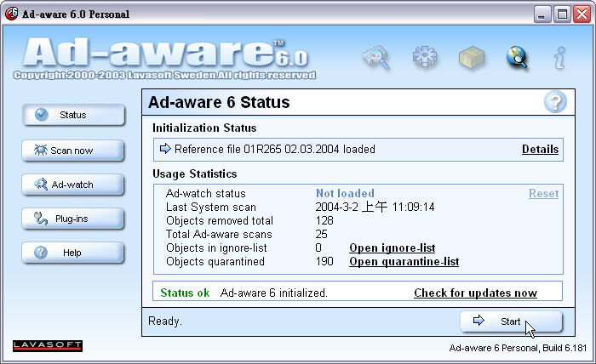Close the Ad-aware window

pyautogui.click(x=582, y=14)
